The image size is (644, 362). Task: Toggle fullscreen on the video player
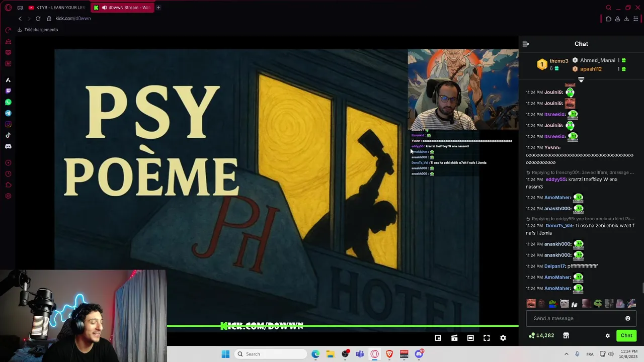point(487,338)
